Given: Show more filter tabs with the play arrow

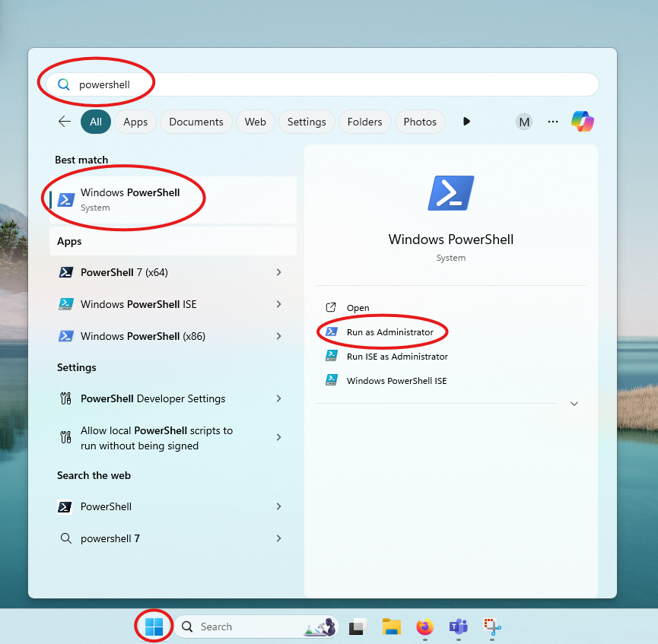Looking at the screenshot, I should [x=466, y=122].
